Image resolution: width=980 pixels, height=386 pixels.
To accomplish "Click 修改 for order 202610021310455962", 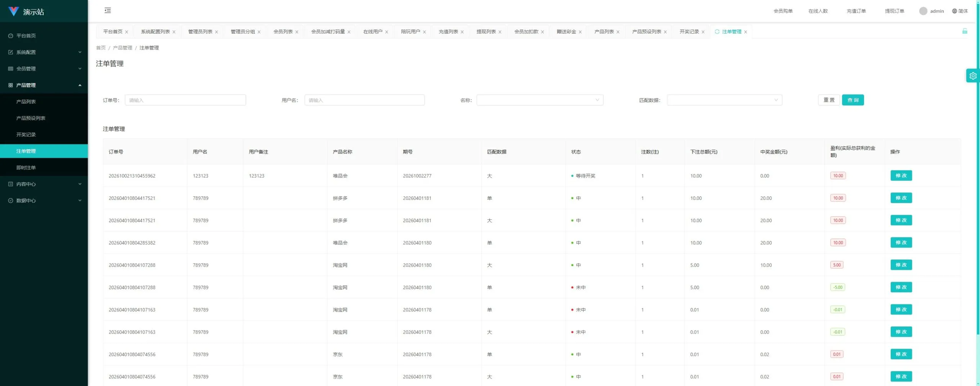I will coord(901,175).
